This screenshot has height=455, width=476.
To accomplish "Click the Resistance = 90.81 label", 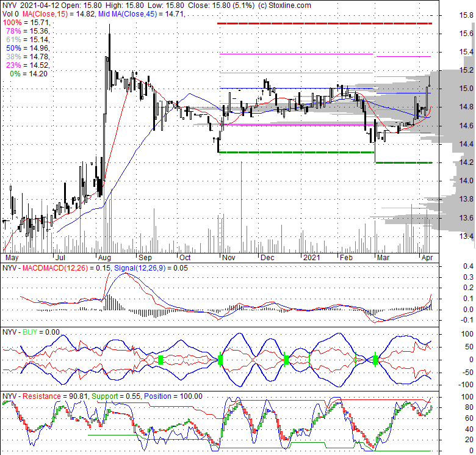I will coord(56,396).
